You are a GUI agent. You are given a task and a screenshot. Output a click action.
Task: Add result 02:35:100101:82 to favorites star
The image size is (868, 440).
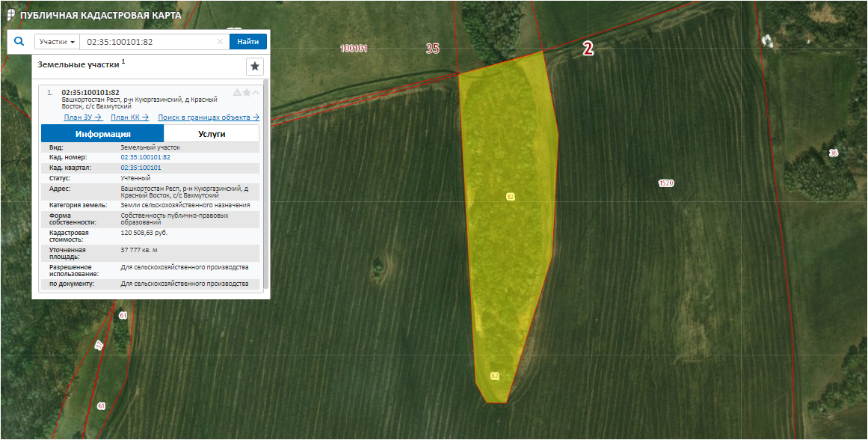(x=246, y=93)
